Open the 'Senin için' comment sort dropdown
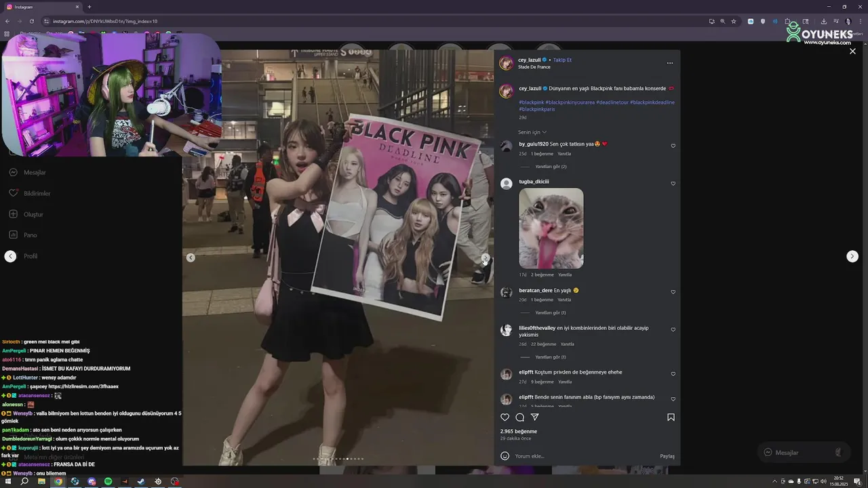Screen dimensions: 868x488 coord(532,132)
